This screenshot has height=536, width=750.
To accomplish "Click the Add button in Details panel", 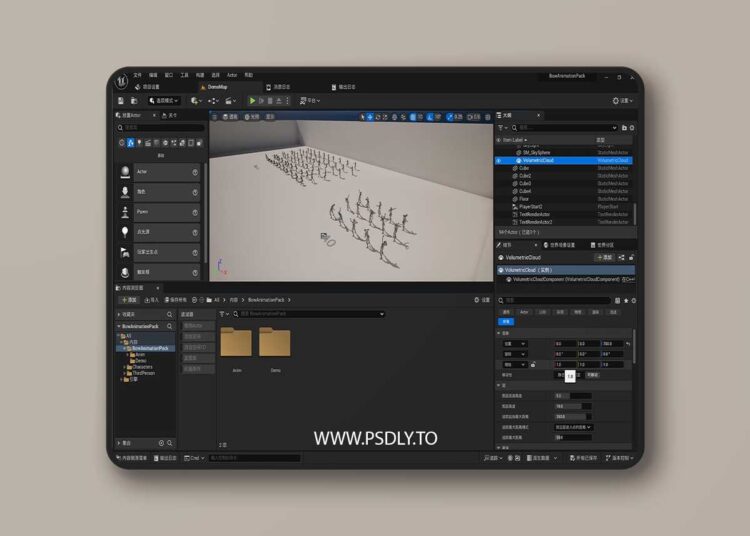I will pyautogui.click(x=604, y=257).
